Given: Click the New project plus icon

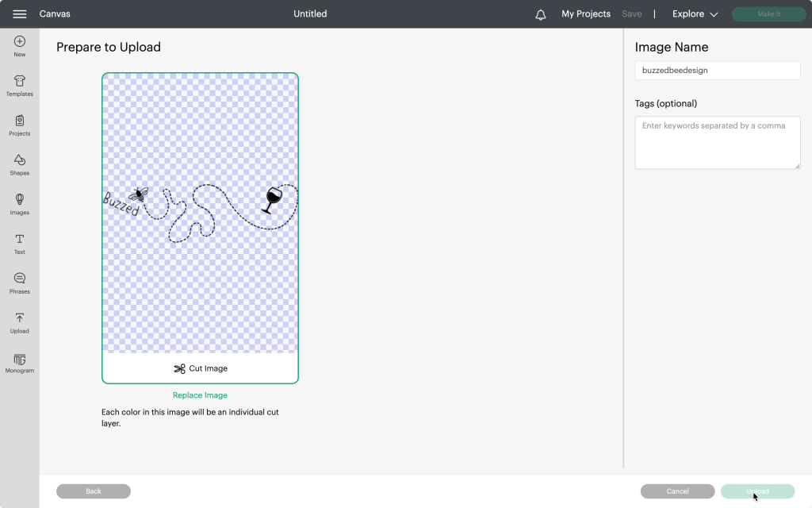Looking at the screenshot, I should 20,42.
